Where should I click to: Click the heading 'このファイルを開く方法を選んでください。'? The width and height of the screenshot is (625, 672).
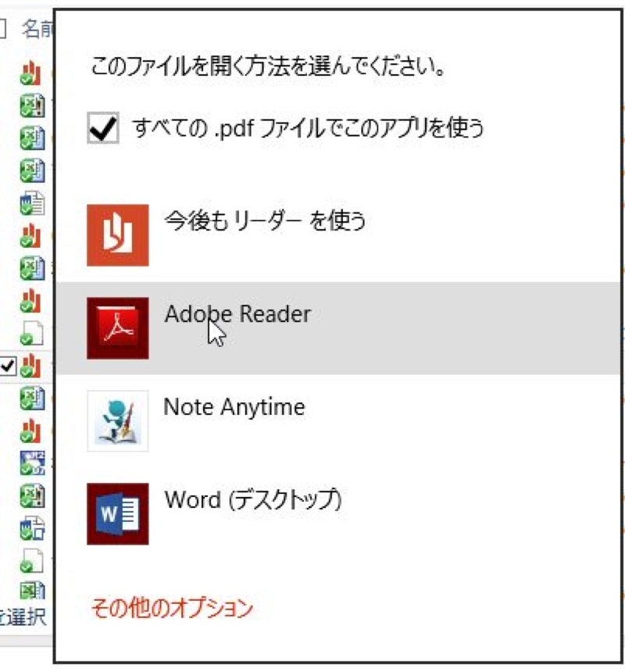tap(268, 66)
